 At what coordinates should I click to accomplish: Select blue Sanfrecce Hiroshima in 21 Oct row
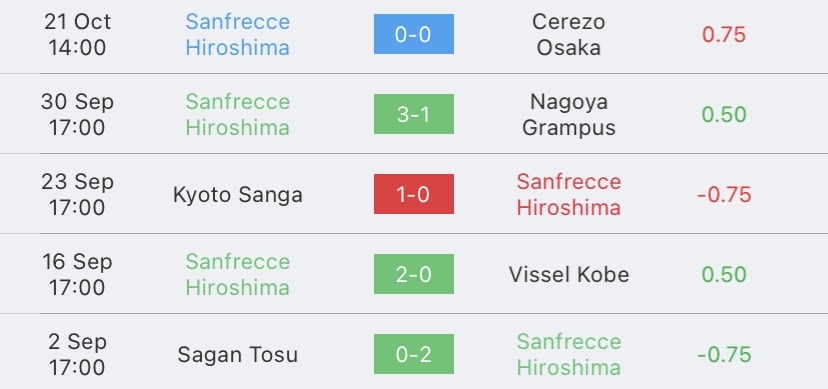238,34
